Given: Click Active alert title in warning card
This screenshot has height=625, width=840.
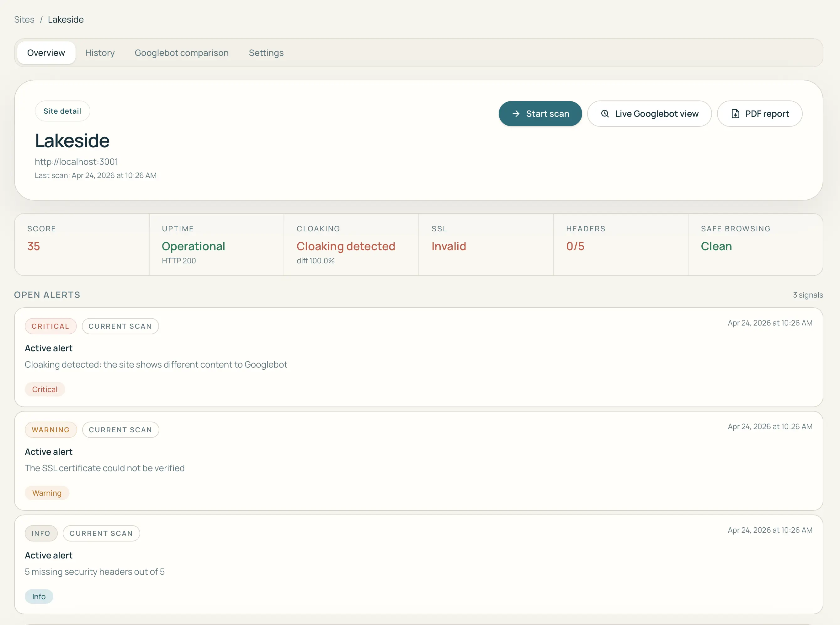Looking at the screenshot, I should [x=49, y=452].
